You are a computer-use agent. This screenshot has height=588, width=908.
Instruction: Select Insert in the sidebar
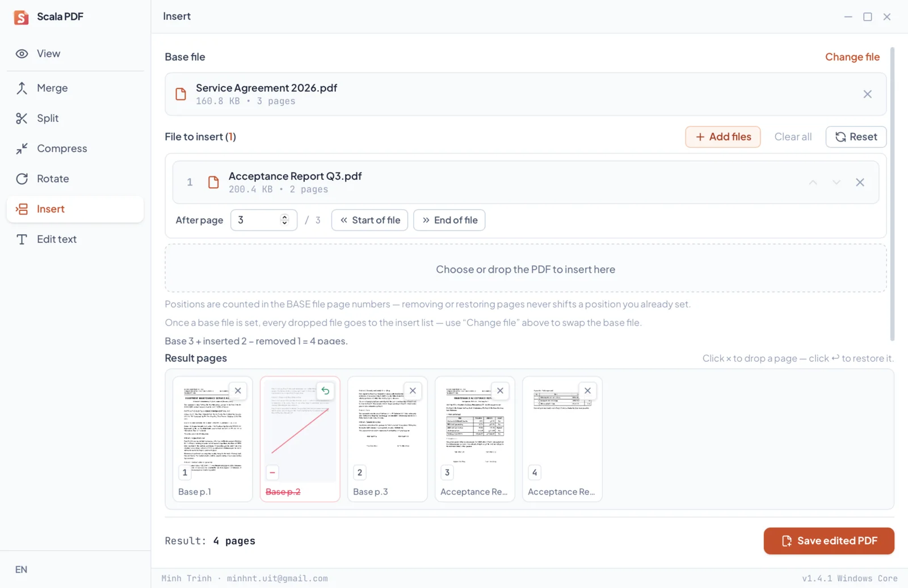75,209
